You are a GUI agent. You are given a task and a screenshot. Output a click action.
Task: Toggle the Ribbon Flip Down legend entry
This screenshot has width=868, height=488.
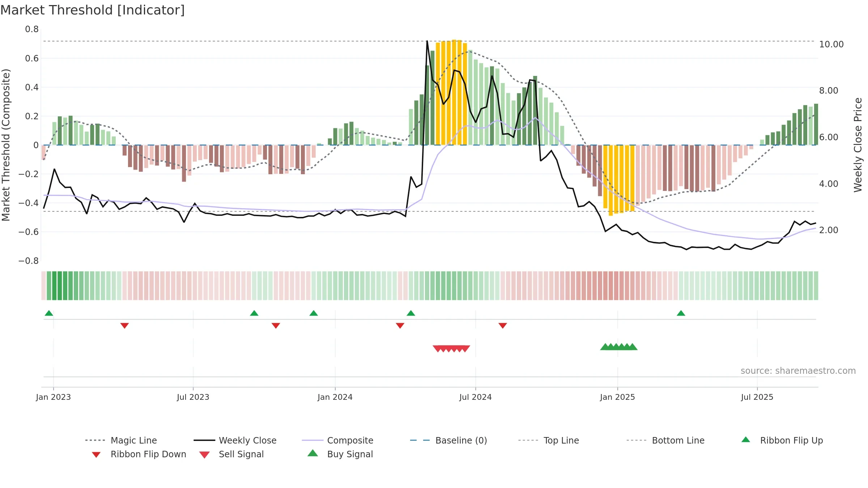tap(139, 454)
